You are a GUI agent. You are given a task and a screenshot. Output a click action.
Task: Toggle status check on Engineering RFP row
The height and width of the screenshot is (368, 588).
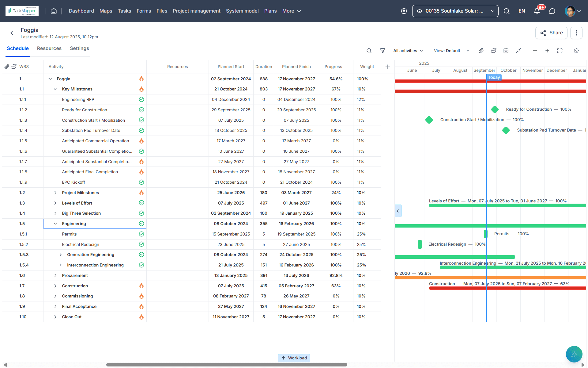tap(141, 99)
